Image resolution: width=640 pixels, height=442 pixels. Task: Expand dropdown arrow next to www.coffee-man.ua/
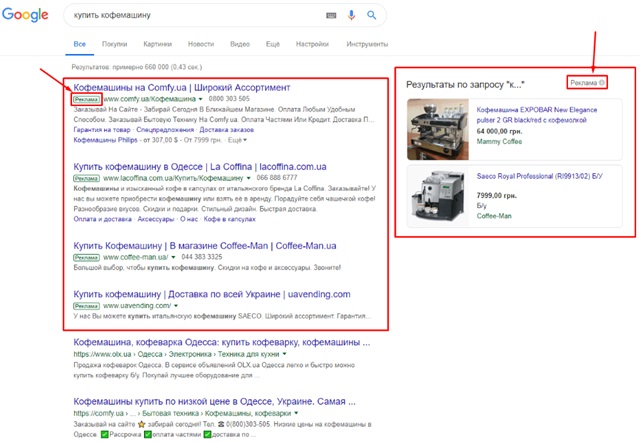(173, 257)
